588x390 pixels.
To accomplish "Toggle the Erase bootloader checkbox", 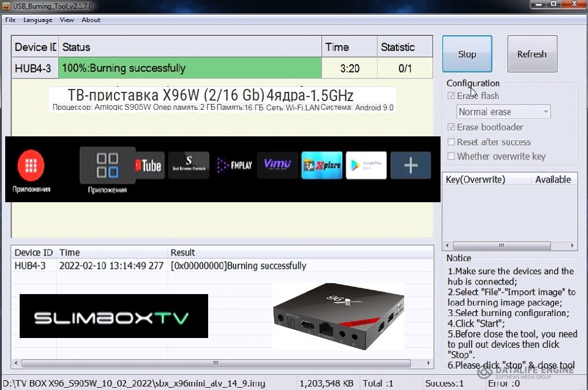I will 451,127.
